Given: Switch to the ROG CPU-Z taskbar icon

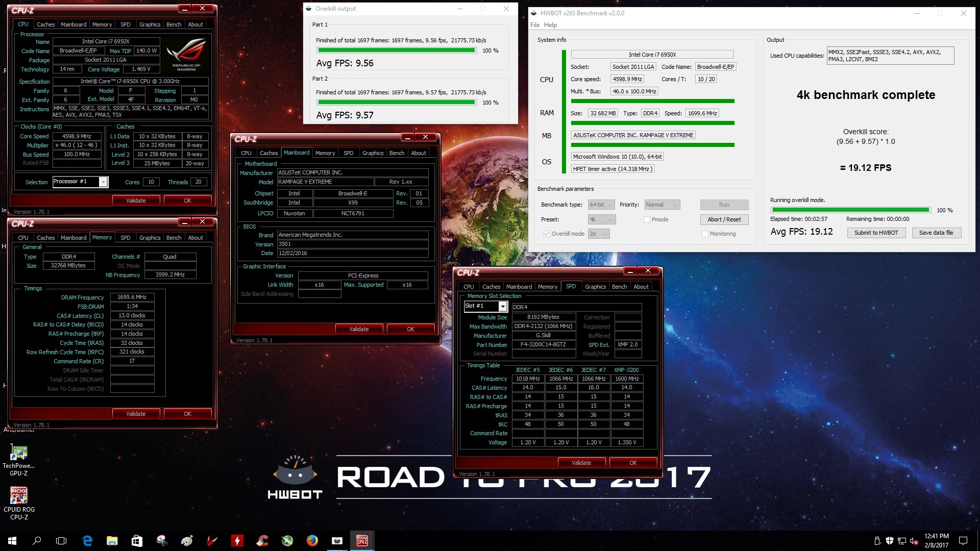Looking at the screenshot, I should pyautogui.click(x=362, y=541).
